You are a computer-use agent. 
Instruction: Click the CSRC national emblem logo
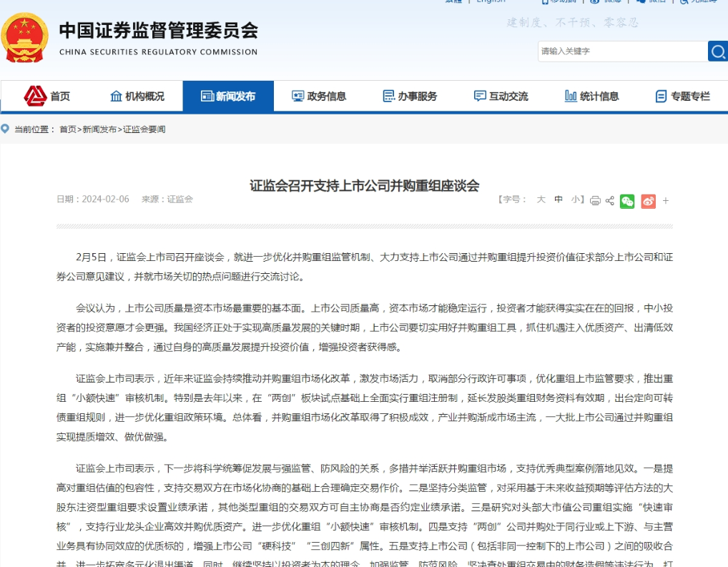click(x=25, y=36)
